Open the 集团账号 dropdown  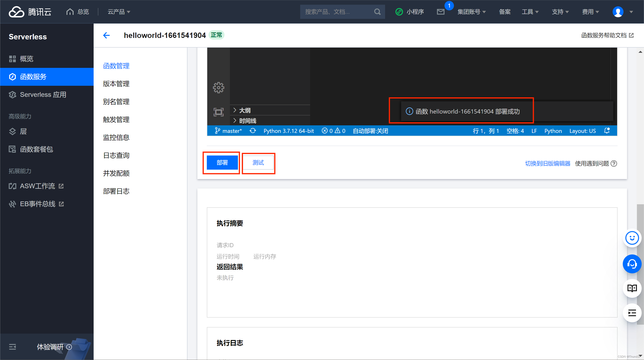point(471,12)
